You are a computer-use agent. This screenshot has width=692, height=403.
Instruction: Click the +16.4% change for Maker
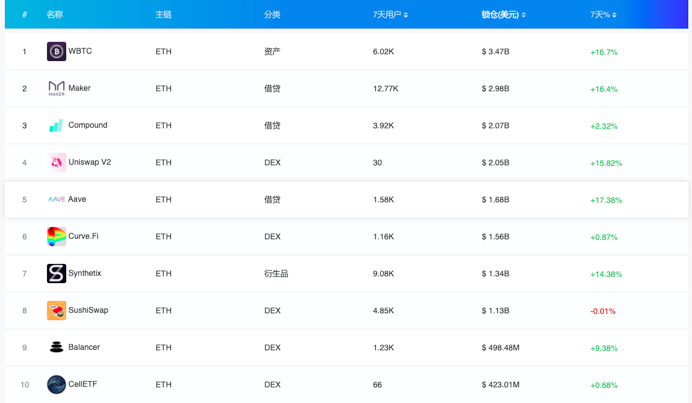click(x=604, y=89)
